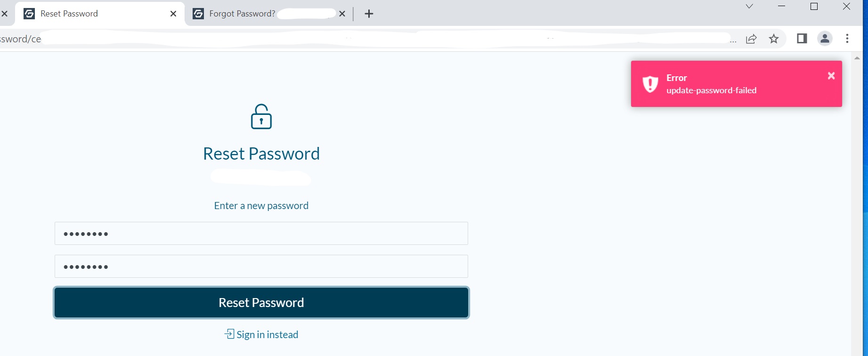Open the browser side panel icon
The image size is (868, 356).
point(801,39)
